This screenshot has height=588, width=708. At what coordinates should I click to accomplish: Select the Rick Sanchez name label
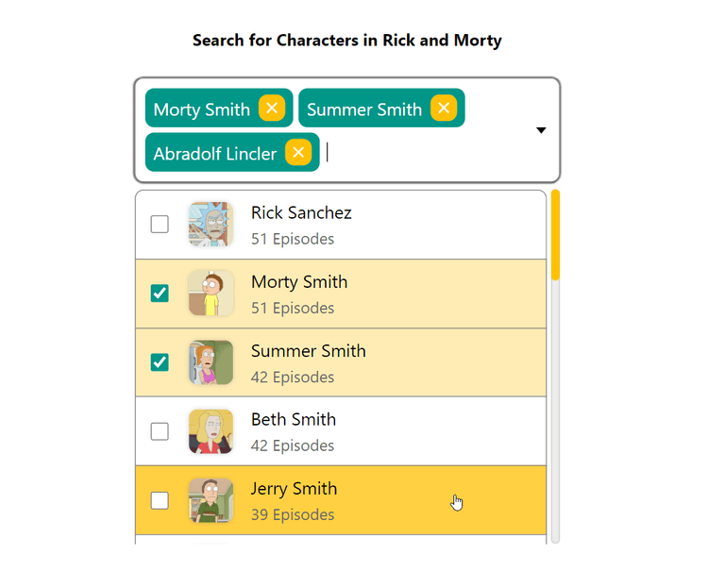pos(301,213)
